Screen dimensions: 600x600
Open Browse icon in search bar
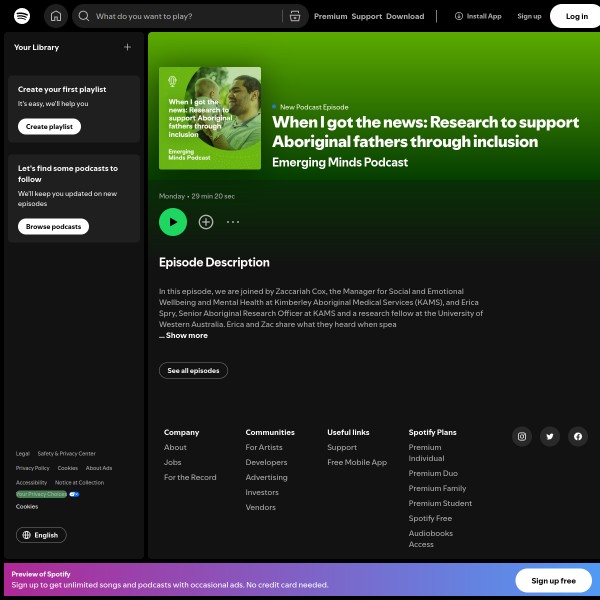[294, 16]
